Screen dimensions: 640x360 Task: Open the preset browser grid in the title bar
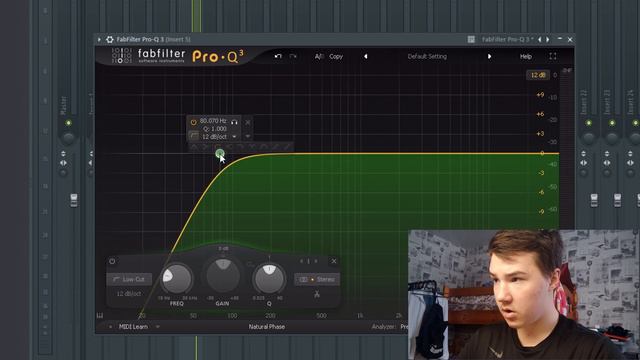coord(471,40)
